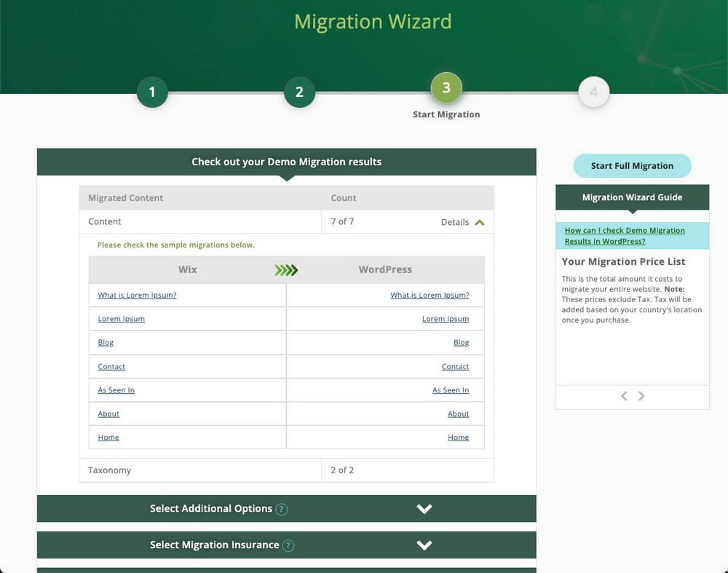Click help icon beside Select Migration Insurance

point(288,545)
